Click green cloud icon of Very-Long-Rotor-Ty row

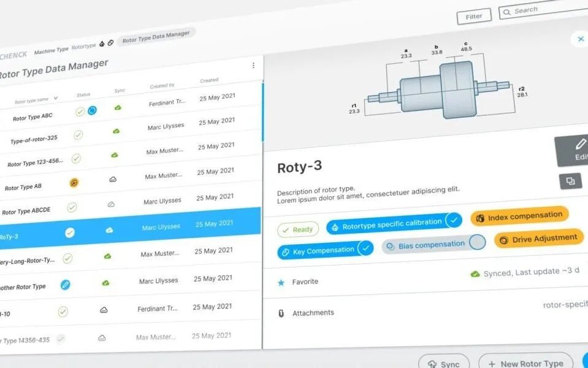point(108,256)
